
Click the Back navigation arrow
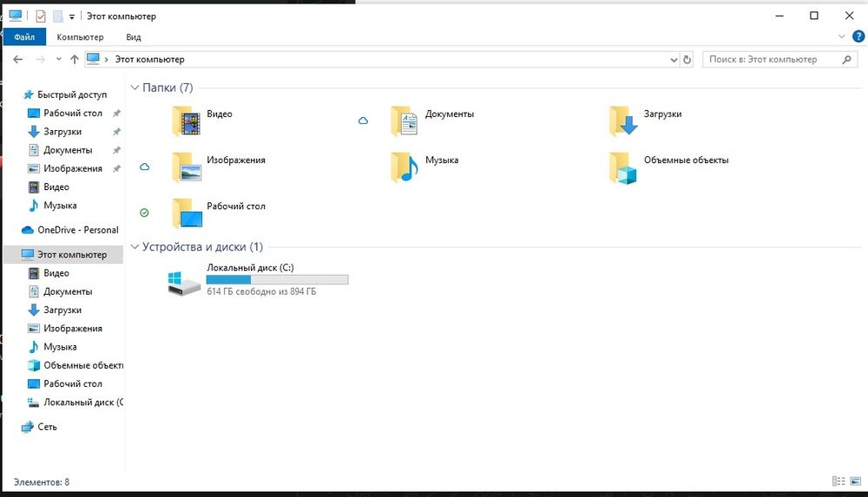point(17,59)
